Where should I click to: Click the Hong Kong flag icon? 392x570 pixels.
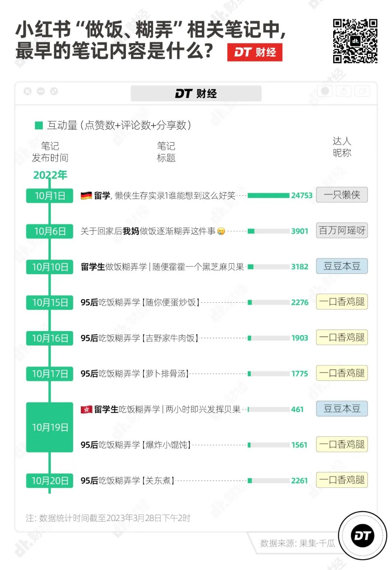(x=86, y=410)
